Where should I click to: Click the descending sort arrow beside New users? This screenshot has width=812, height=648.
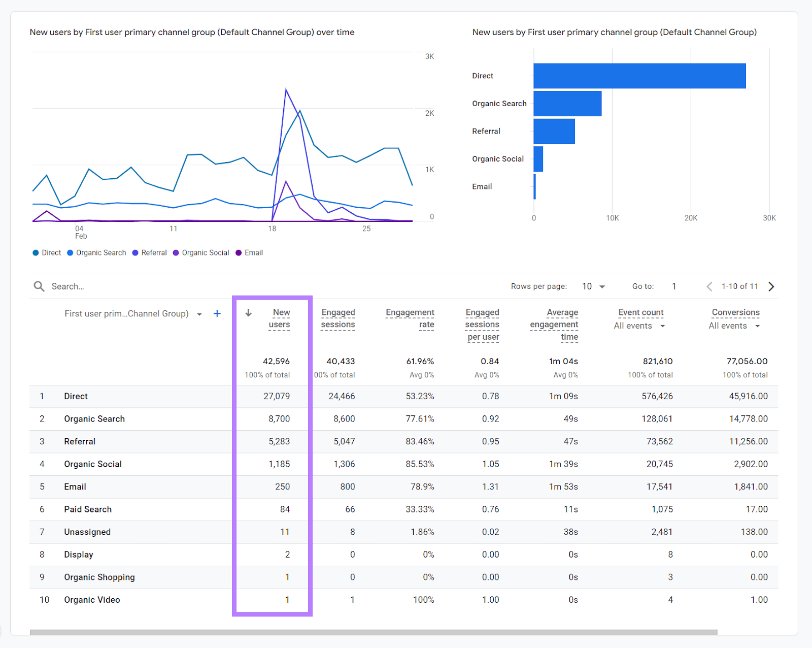[x=248, y=313]
